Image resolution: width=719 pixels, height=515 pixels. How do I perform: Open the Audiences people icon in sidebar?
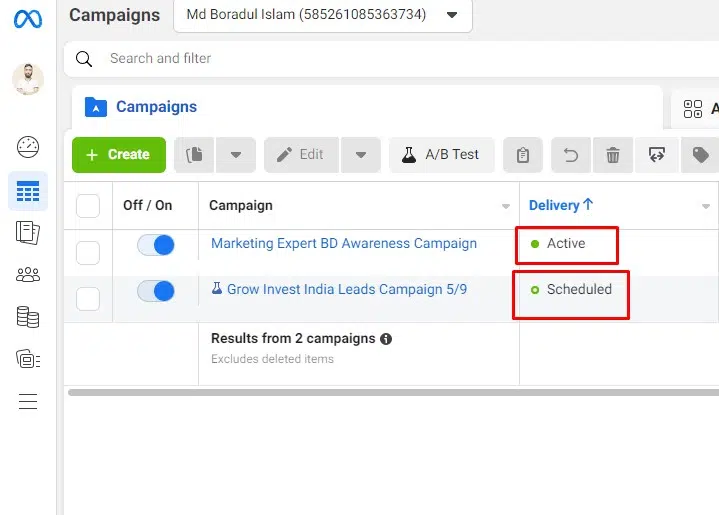(28, 275)
